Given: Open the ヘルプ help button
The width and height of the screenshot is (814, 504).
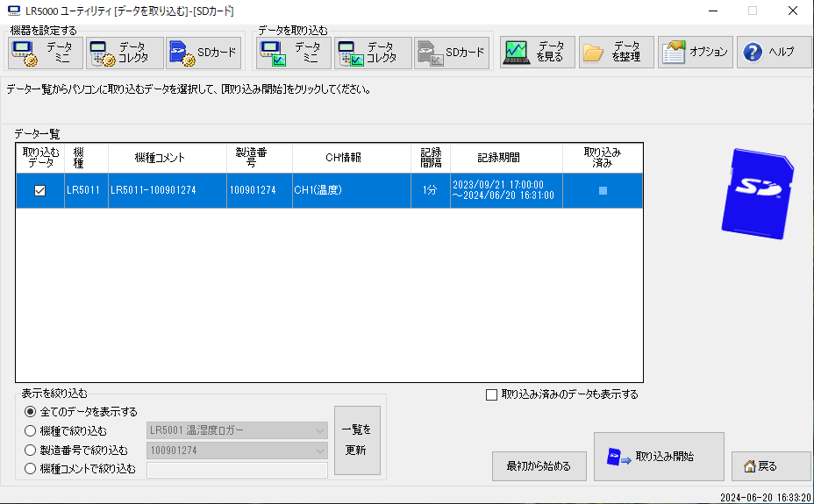Looking at the screenshot, I should [774, 53].
